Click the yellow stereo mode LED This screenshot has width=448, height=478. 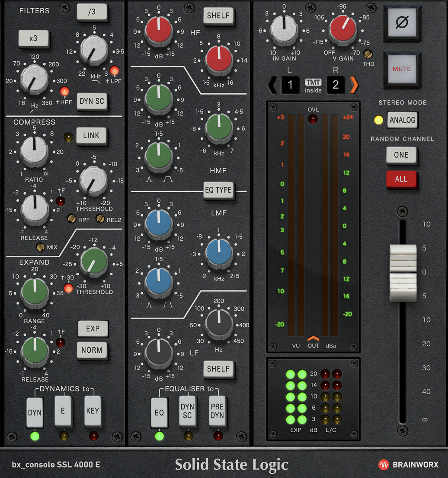coord(378,120)
